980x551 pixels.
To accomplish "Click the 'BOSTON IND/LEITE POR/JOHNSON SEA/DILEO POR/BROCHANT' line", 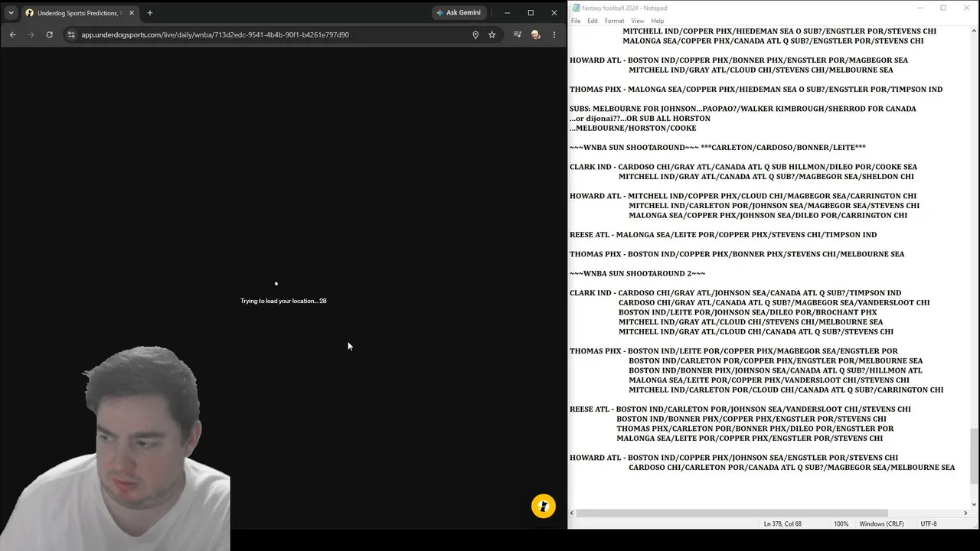I will 747,312.
